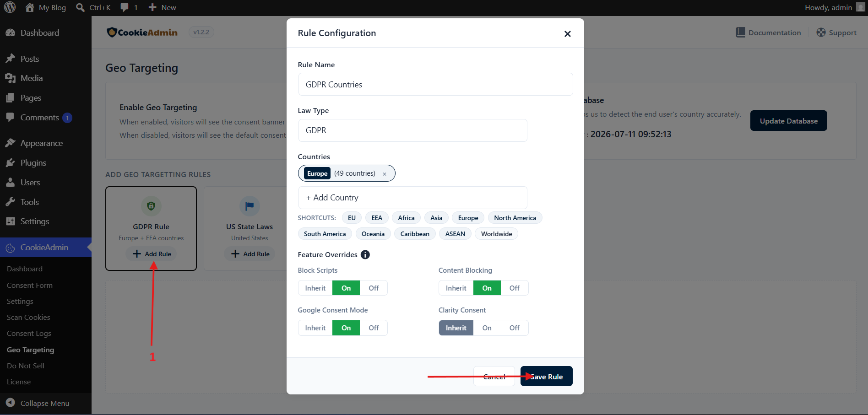Turn Clarity Consent On

487,328
